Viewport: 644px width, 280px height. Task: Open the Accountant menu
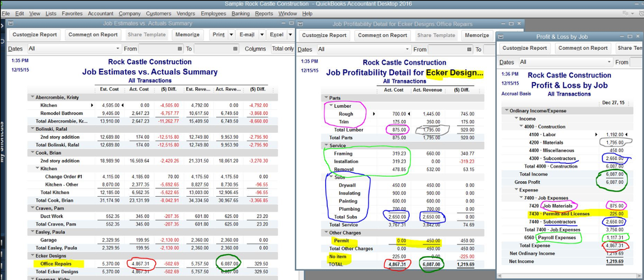101,14
